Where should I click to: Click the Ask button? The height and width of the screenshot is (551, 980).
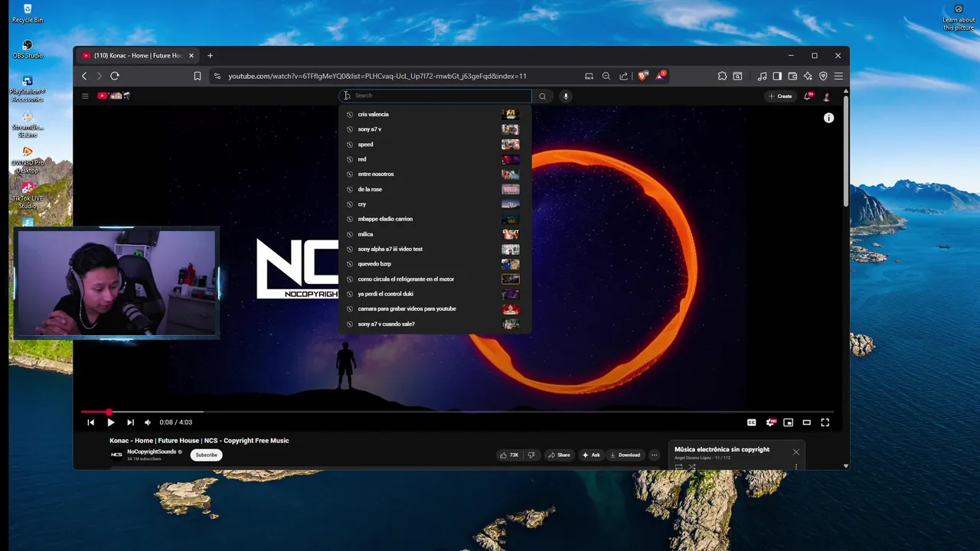(591, 455)
